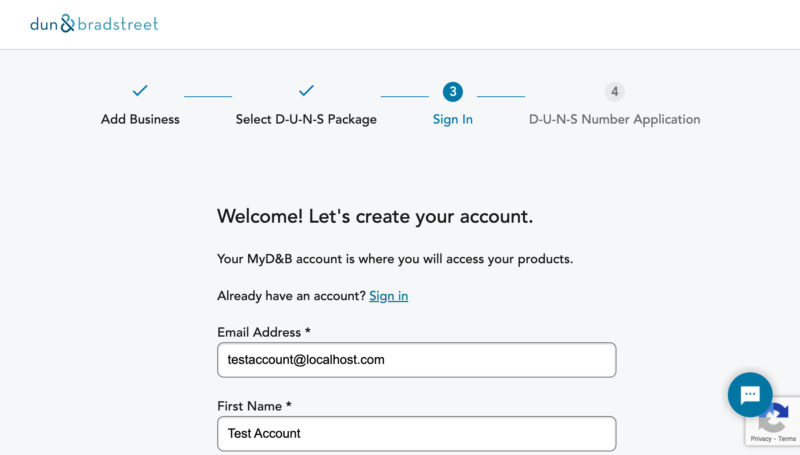Viewport: 800px width, 455px height.
Task: Click the Sign In step label
Action: 453,119
